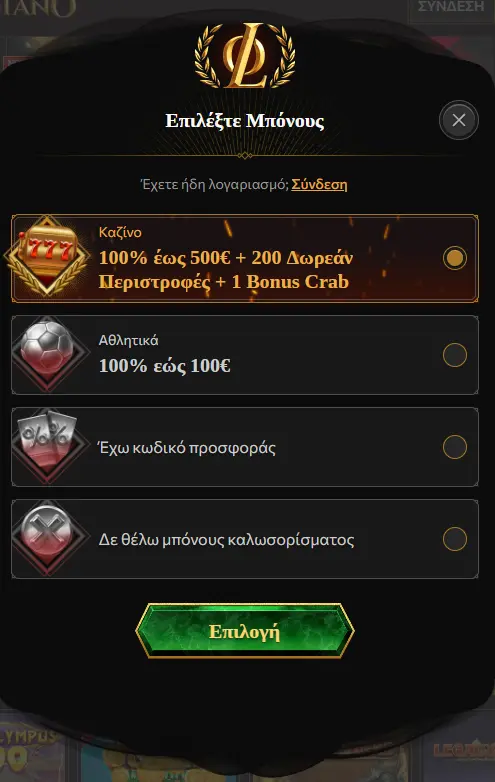Viewport: 495px width, 782px height.
Task: Click the percent coupon tickets icon
Action: [47, 445]
